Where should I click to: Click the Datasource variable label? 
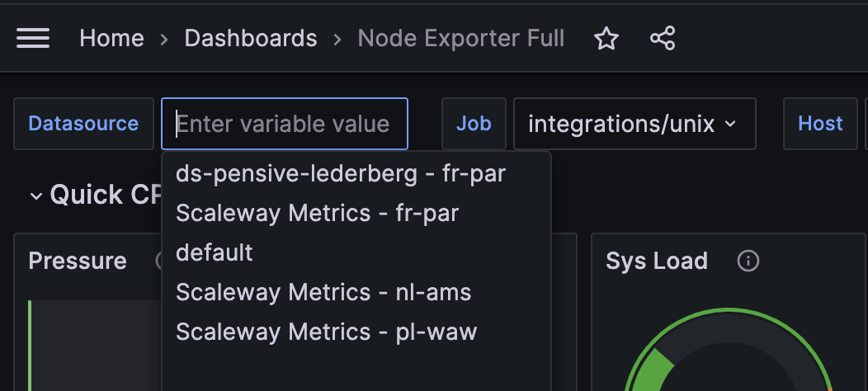pyautogui.click(x=83, y=124)
